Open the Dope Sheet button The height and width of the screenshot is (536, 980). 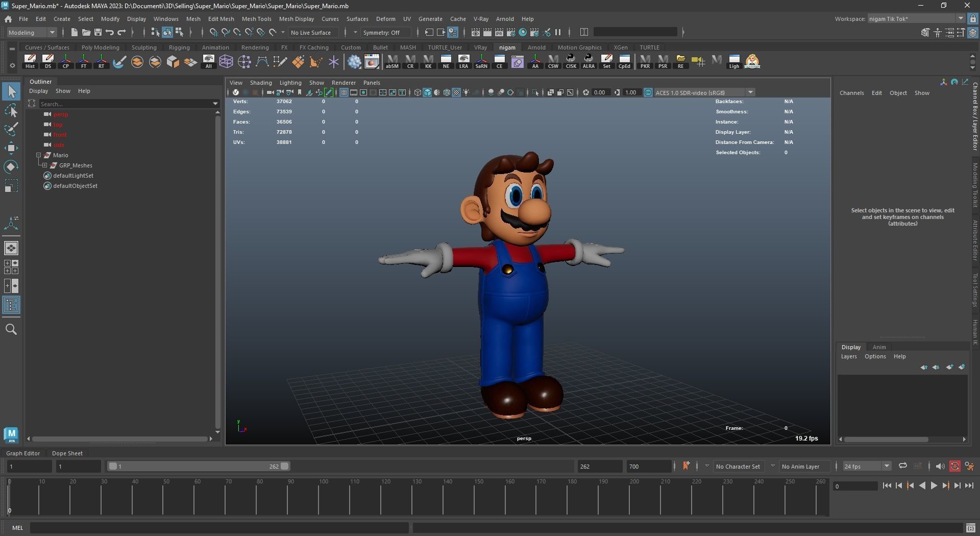point(67,453)
